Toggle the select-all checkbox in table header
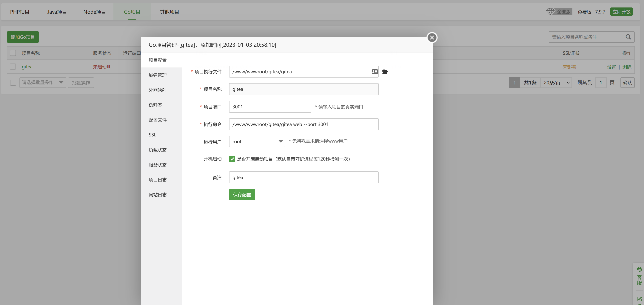Viewport: 644px width, 305px height. pyautogui.click(x=13, y=53)
